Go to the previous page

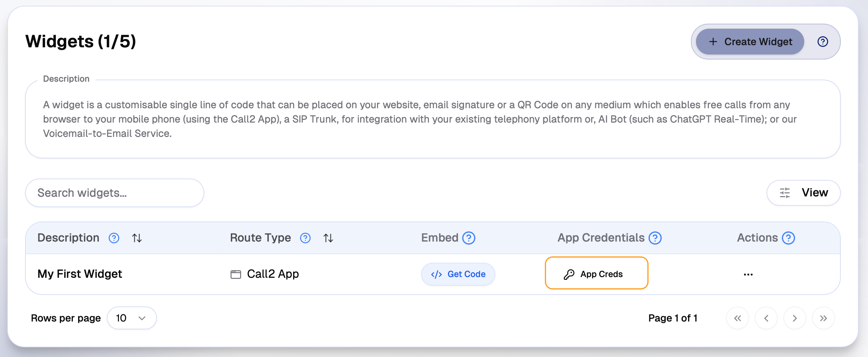(766, 318)
